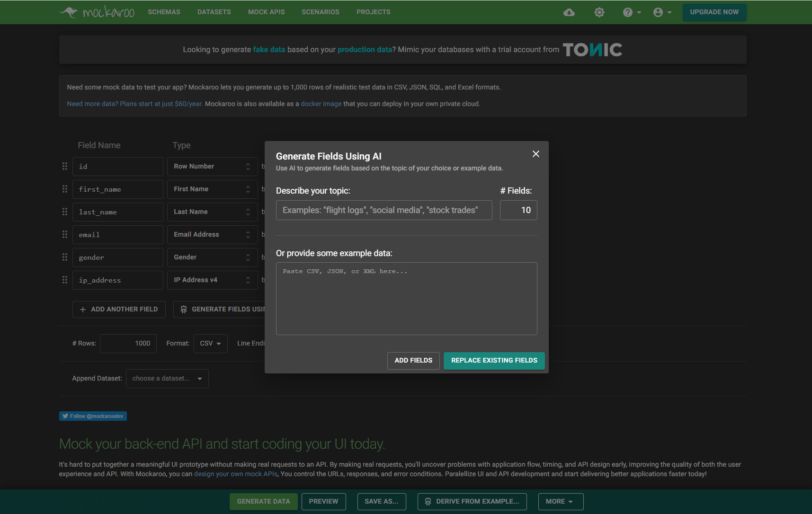The width and height of the screenshot is (812, 514).
Task: Click DERIVE FROM EXAMPLE... button
Action: click(x=472, y=502)
